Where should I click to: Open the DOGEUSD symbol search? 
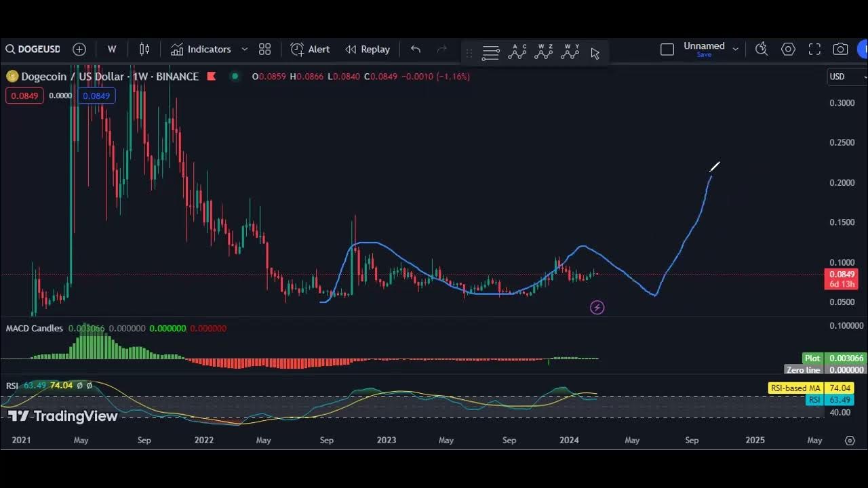[x=33, y=49]
